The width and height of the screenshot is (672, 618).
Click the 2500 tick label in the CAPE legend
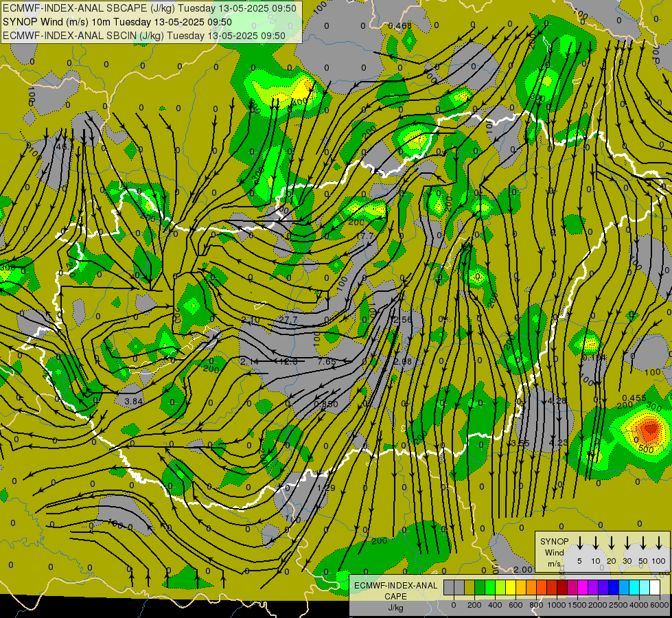618,605
